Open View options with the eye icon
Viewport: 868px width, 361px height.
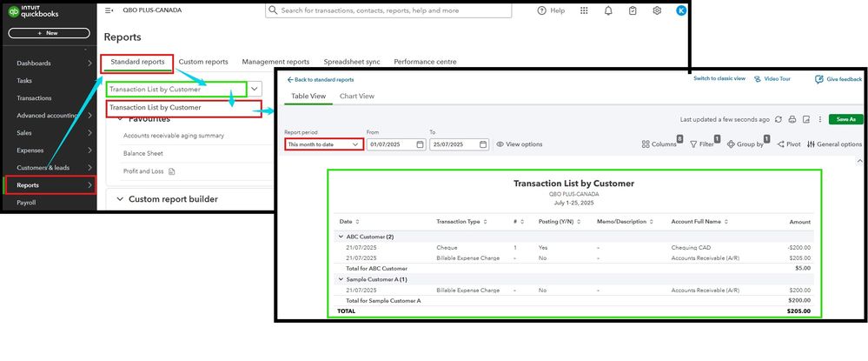[520, 144]
